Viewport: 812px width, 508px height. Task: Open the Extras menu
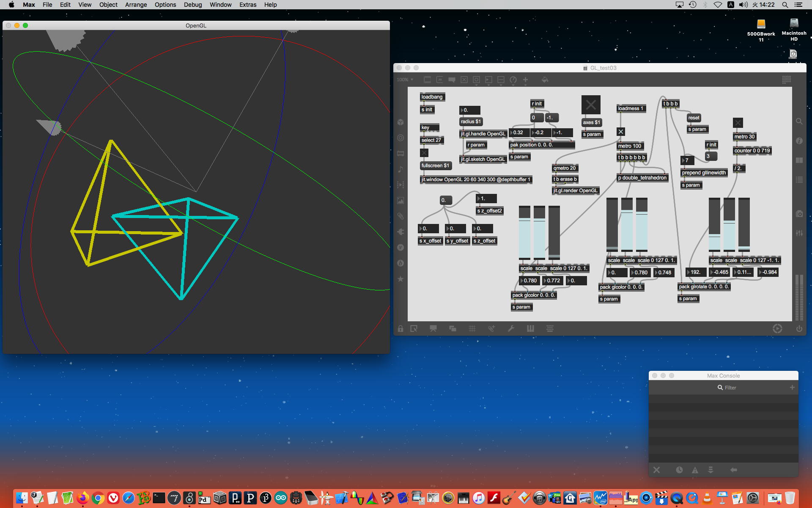point(247,5)
